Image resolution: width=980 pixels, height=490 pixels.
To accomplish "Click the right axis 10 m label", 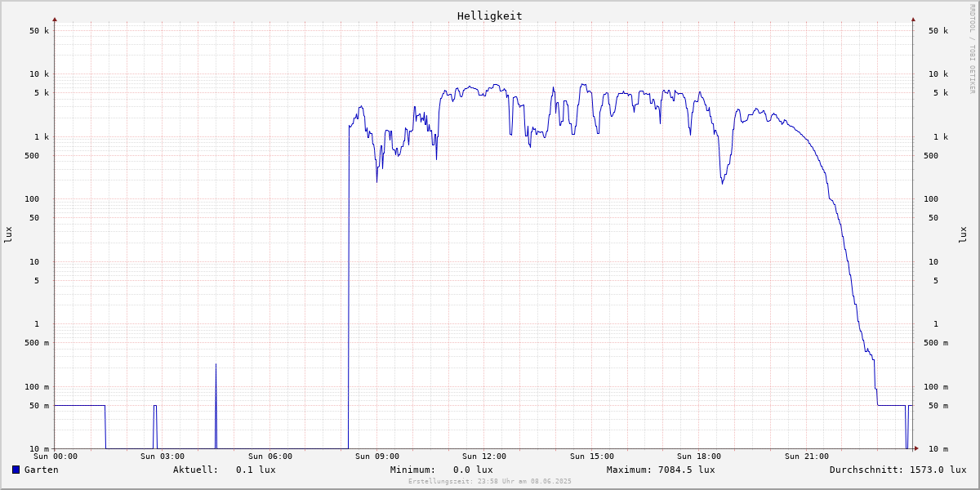I will pos(938,449).
